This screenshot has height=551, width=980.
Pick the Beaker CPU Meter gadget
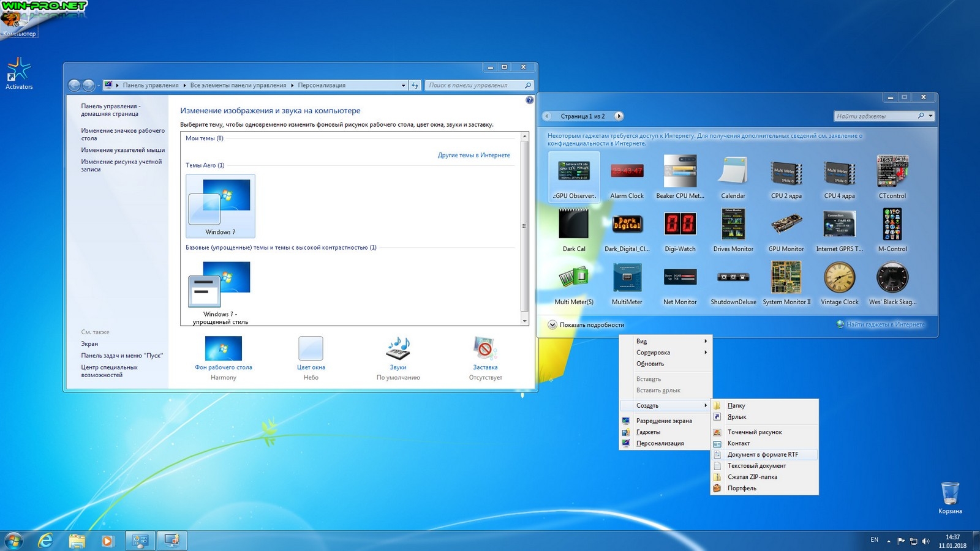coord(680,176)
